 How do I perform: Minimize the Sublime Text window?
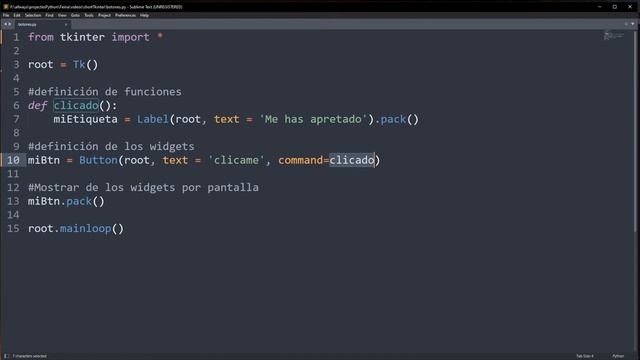point(599,7)
